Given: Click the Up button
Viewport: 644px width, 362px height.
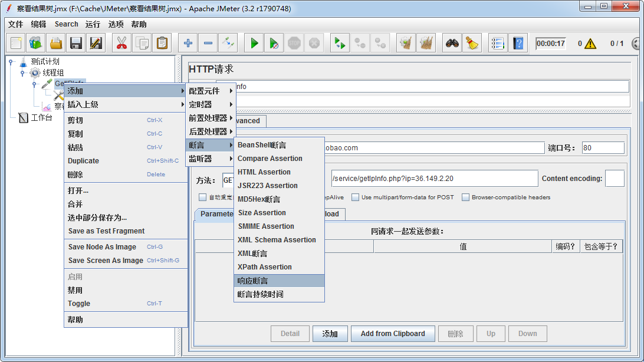Looking at the screenshot, I should [x=491, y=334].
